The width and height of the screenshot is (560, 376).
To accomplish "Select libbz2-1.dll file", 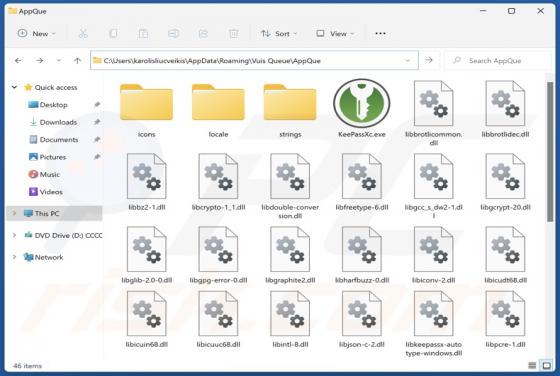I will (x=146, y=182).
